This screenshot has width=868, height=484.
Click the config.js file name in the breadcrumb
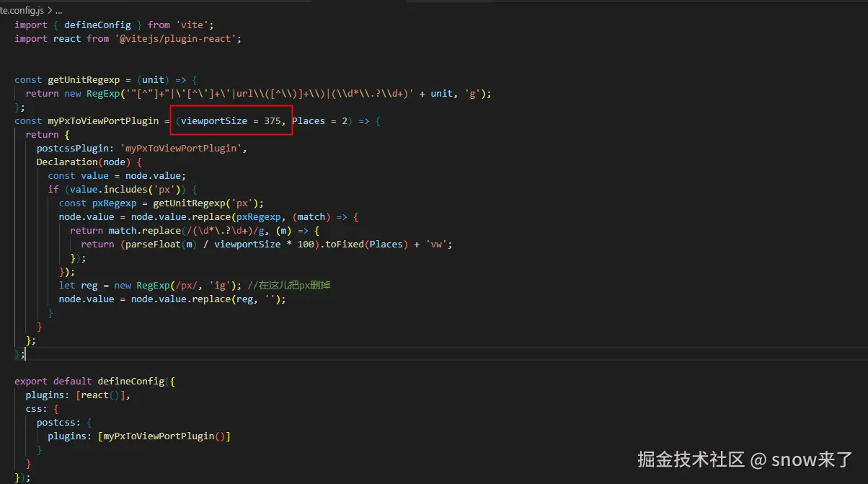21,12
